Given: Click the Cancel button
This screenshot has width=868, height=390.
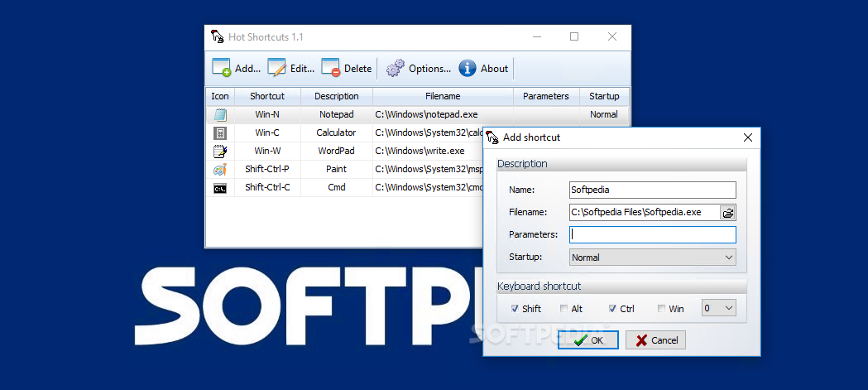Looking at the screenshot, I should (x=655, y=340).
